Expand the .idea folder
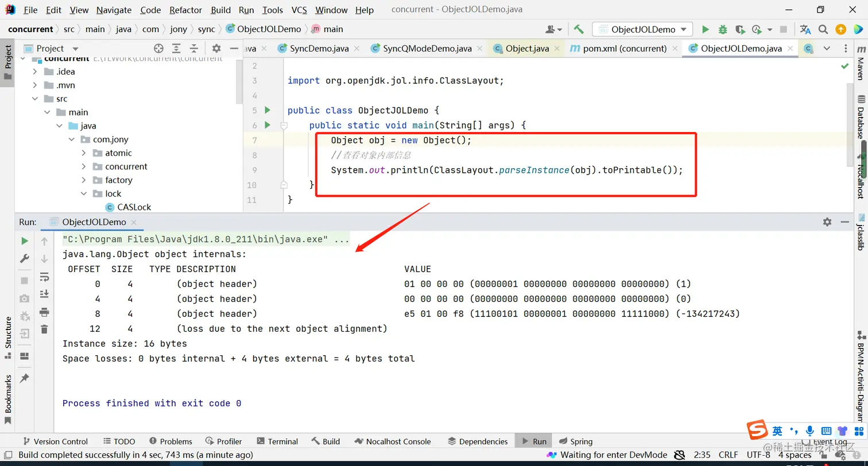The height and width of the screenshot is (466, 868). click(35, 72)
